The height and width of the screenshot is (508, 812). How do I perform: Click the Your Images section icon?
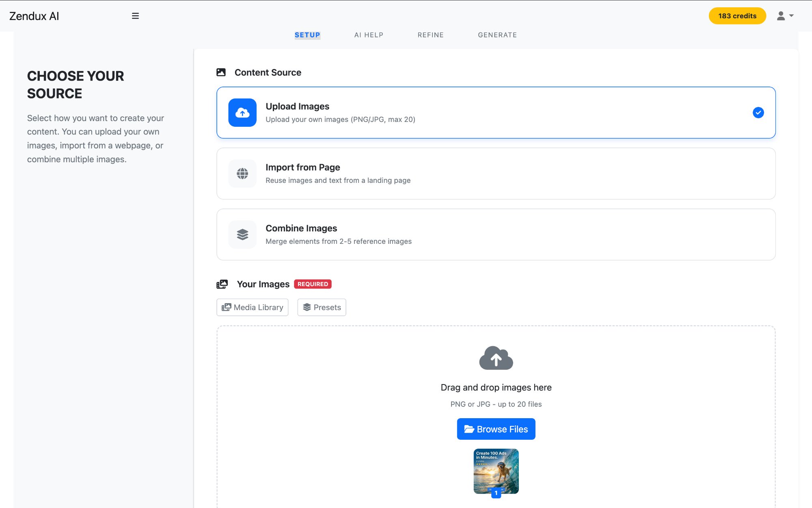(222, 284)
